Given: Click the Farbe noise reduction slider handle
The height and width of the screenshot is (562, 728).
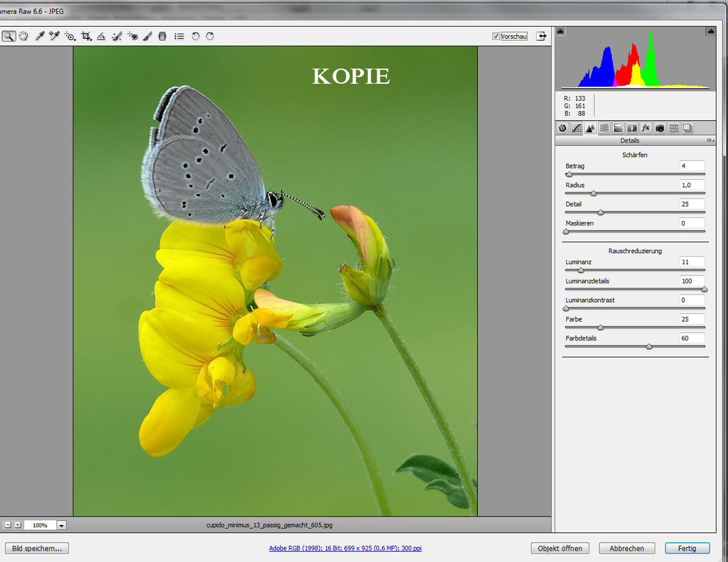Looking at the screenshot, I should point(601,328).
